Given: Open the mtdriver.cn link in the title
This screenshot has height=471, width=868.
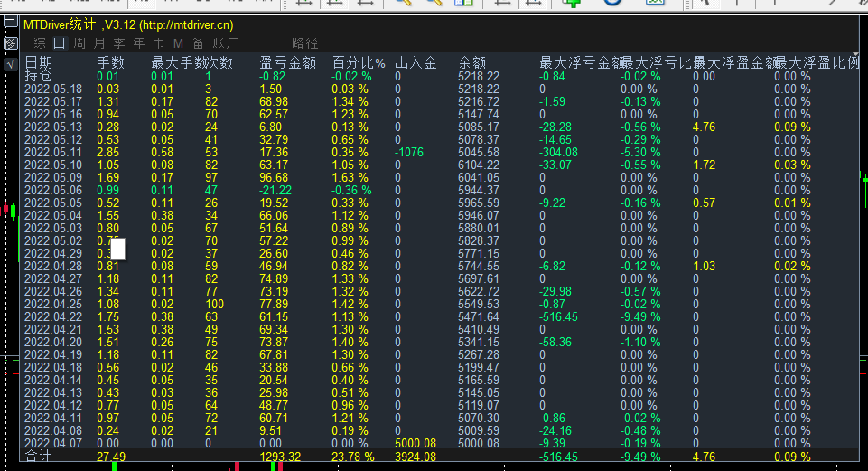Looking at the screenshot, I should coord(186,25).
